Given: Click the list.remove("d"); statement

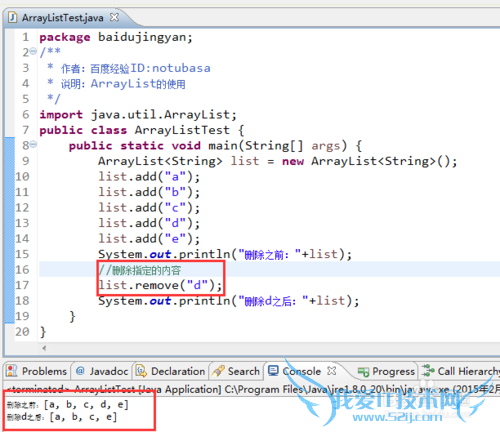Looking at the screenshot, I should 160,285.
